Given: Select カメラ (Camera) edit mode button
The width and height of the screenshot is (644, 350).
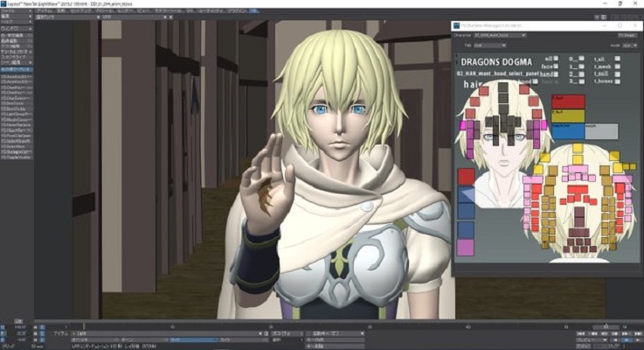Looking at the screenshot, I should tap(243, 340).
